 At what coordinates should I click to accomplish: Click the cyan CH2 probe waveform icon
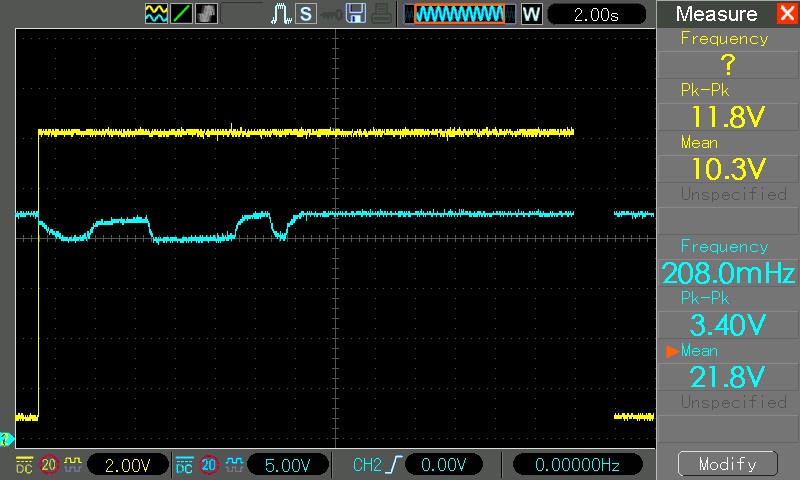[x=234, y=464]
